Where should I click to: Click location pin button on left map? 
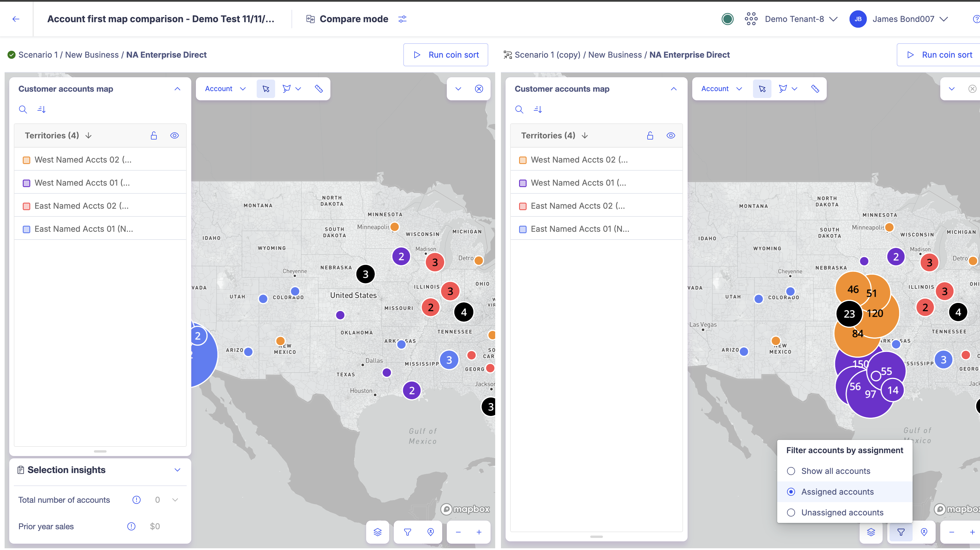click(430, 532)
